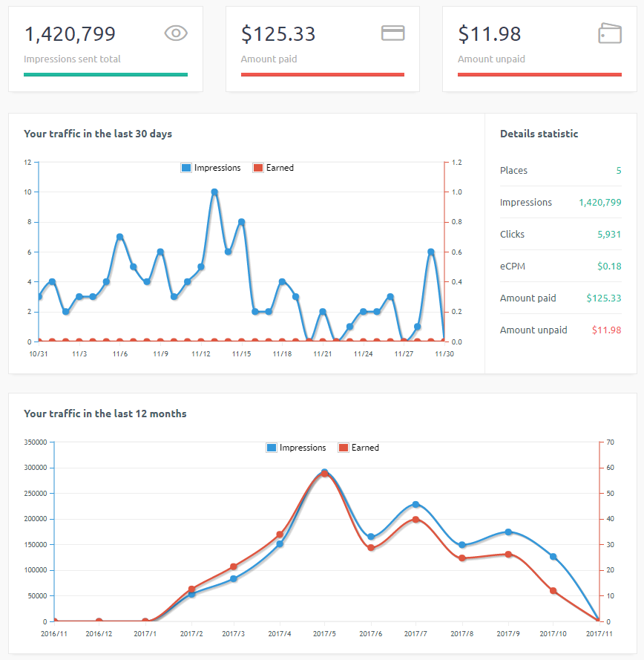This screenshot has width=644, height=660.
Task: Click the 350000 y-axis label
Action: [36, 442]
